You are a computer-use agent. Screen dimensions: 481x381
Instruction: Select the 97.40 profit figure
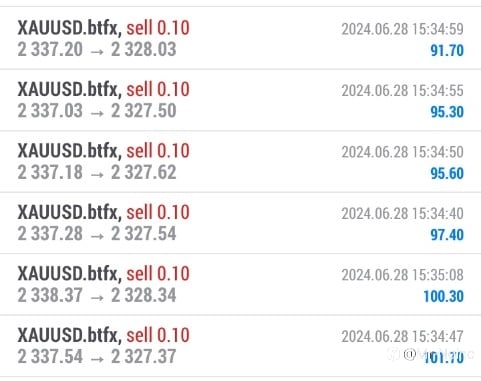(447, 235)
